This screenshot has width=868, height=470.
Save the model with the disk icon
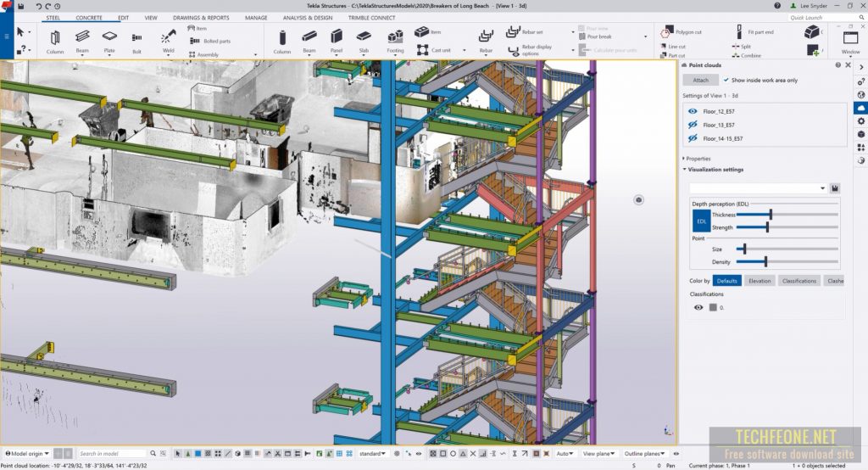pyautogui.click(x=21, y=6)
